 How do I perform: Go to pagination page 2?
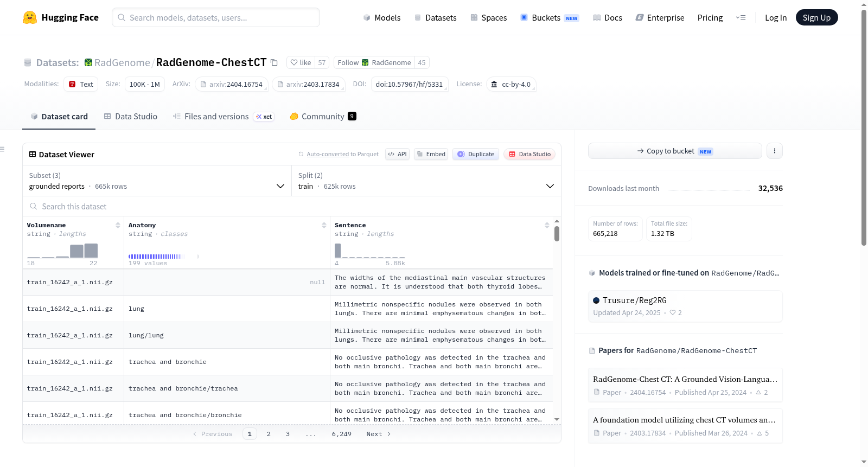coord(269,434)
